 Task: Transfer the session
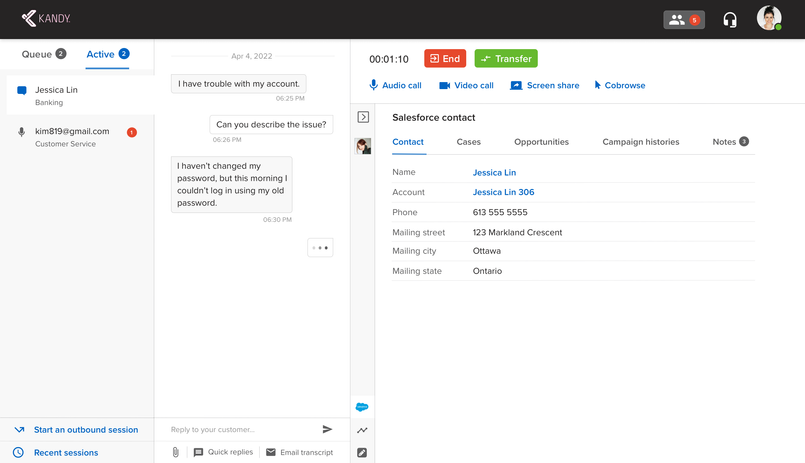(x=506, y=59)
